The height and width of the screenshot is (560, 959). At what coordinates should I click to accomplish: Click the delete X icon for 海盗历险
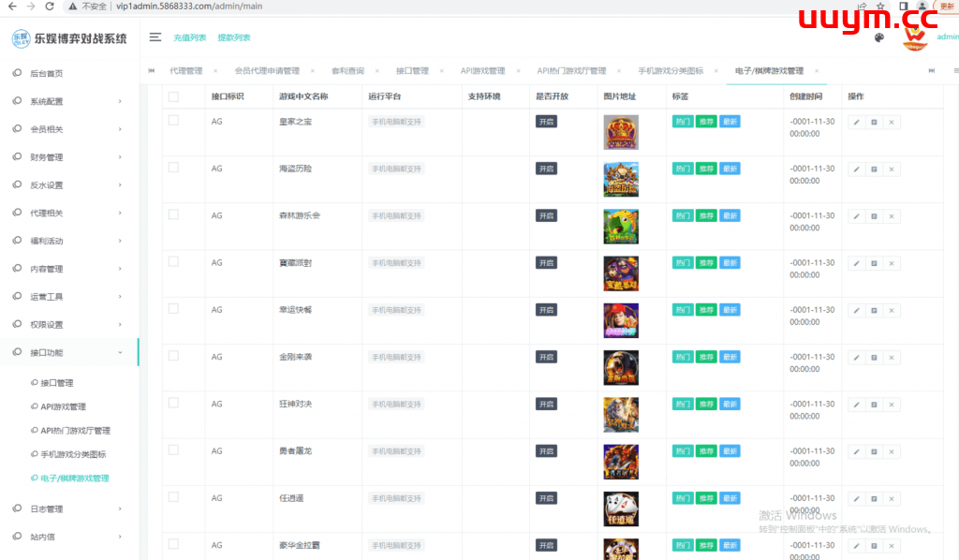click(891, 169)
